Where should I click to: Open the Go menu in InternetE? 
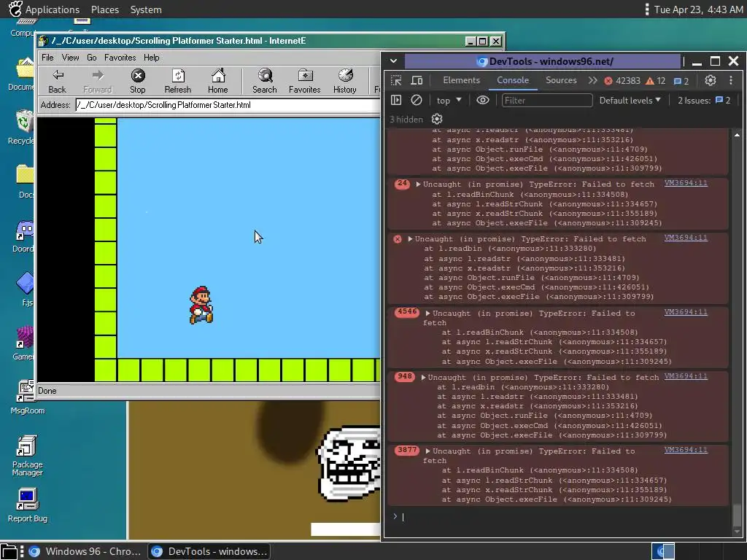coord(91,58)
